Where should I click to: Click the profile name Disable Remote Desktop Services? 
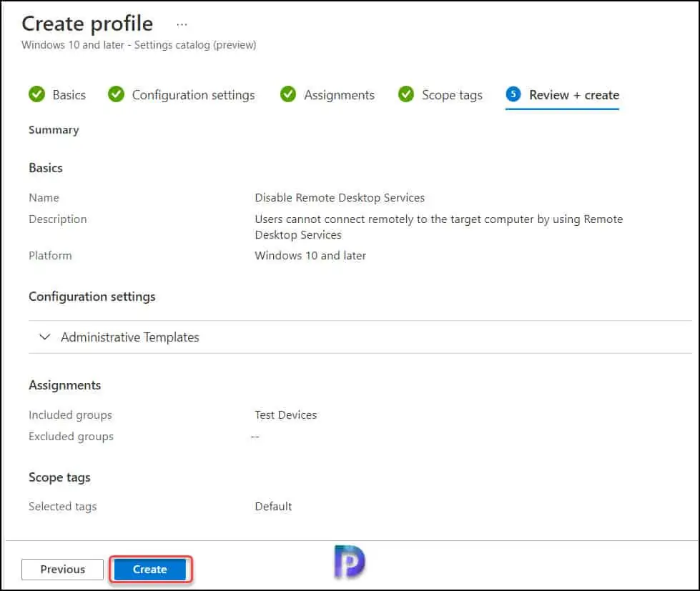(340, 197)
